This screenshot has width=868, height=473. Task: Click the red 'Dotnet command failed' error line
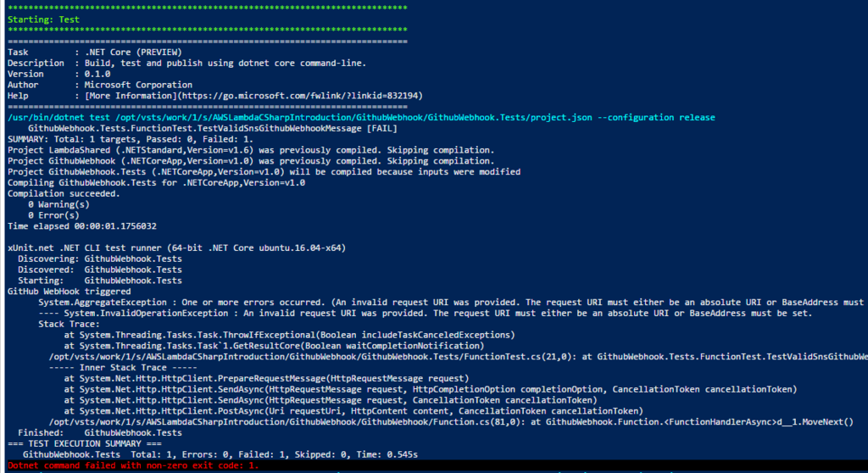(x=133, y=465)
